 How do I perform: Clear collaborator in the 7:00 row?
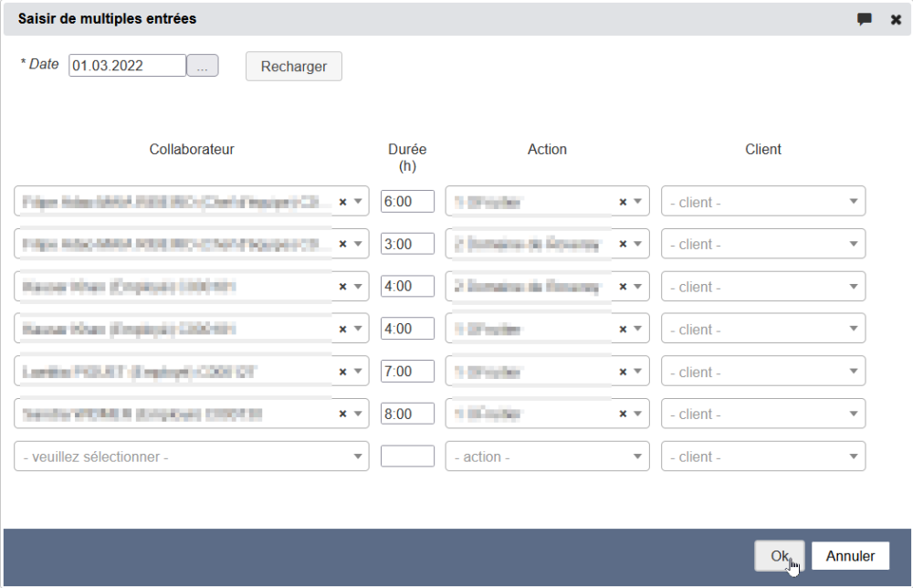click(x=343, y=372)
